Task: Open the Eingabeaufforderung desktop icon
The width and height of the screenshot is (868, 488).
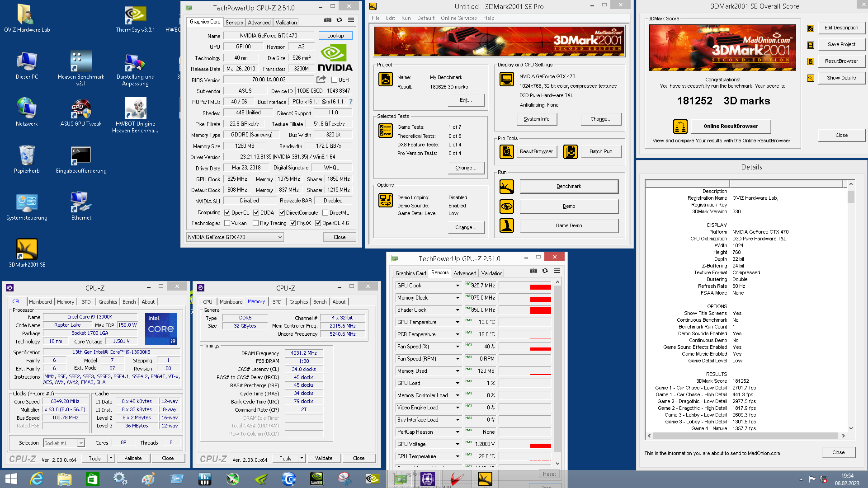Action: (x=81, y=160)
